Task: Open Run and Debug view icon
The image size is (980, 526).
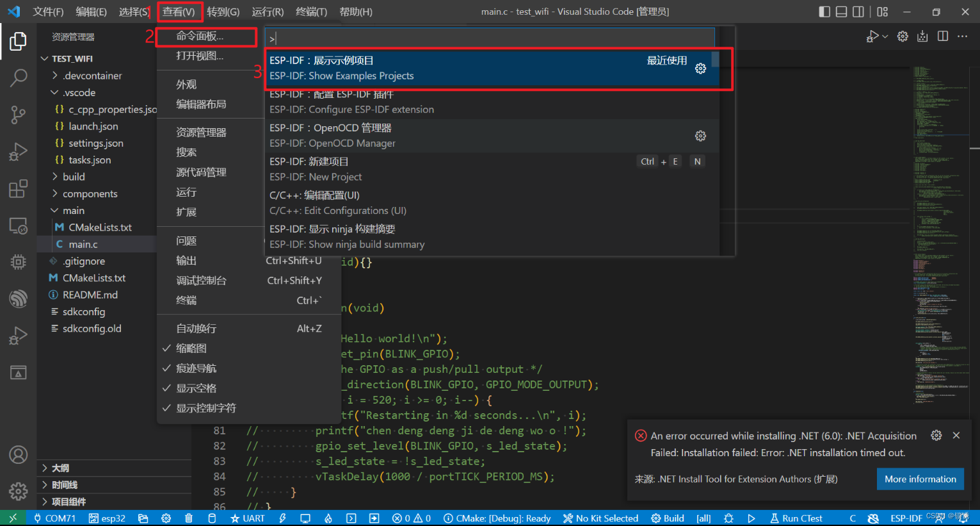Action: 18,152
